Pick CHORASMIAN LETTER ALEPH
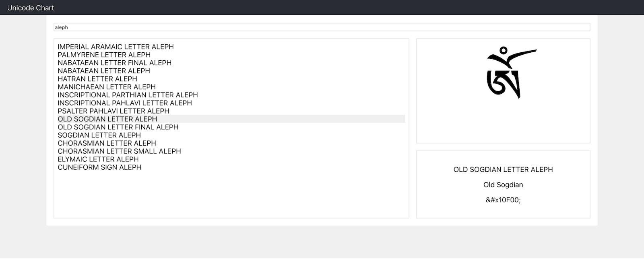Image resolution: width=644 pixels, height=259 pixels. coord(107,143)
